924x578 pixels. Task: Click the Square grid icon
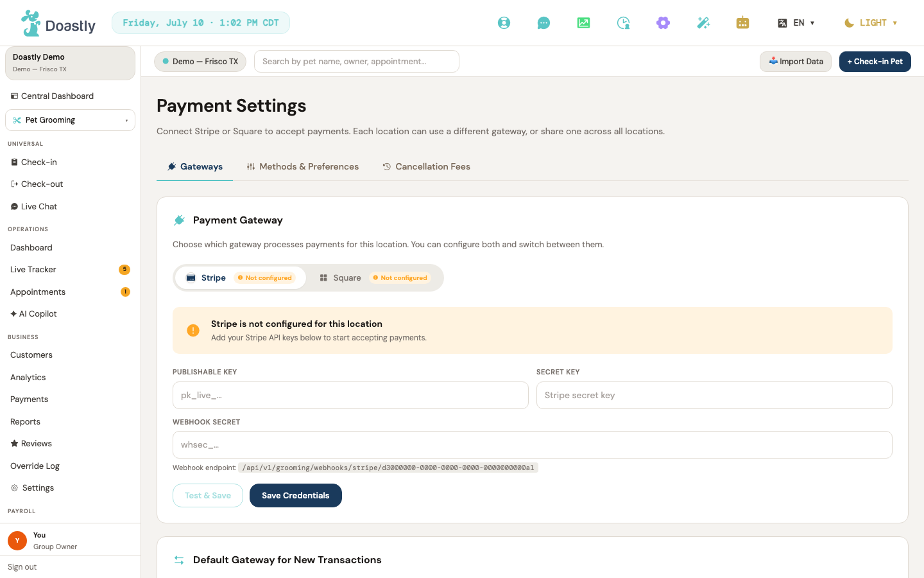[324, 278]
